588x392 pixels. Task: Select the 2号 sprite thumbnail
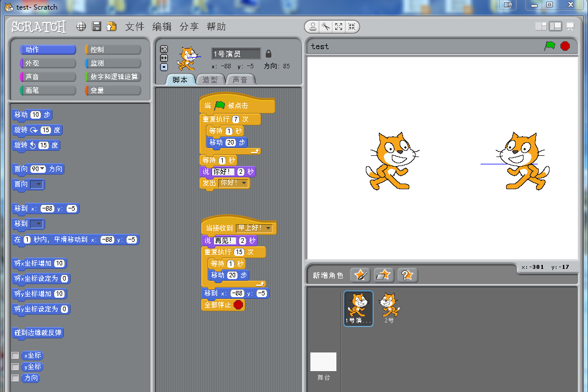(389, 308)
